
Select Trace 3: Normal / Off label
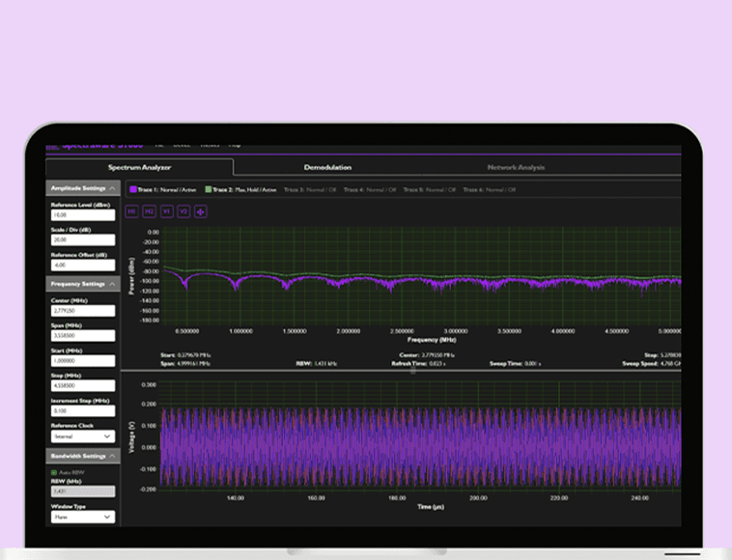pyautogui.click(x=310, y=189)
